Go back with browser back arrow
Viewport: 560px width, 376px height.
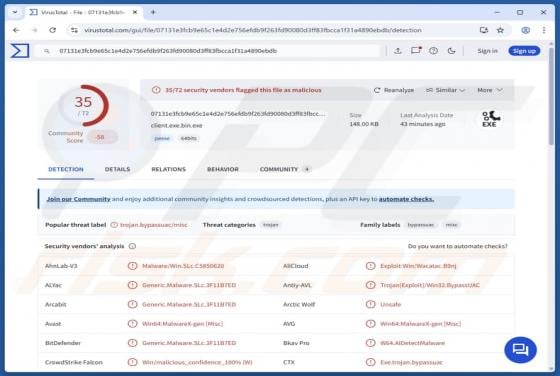[16, 30]
